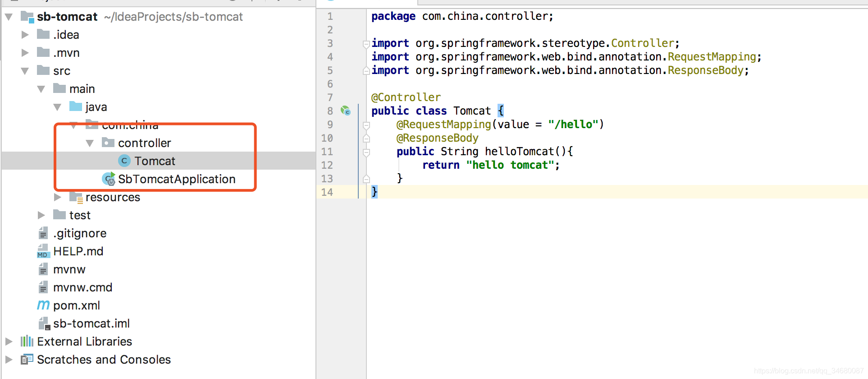Click the resources folder icon
The width and height of the screenshot is (868, 379).
point(76,197)
